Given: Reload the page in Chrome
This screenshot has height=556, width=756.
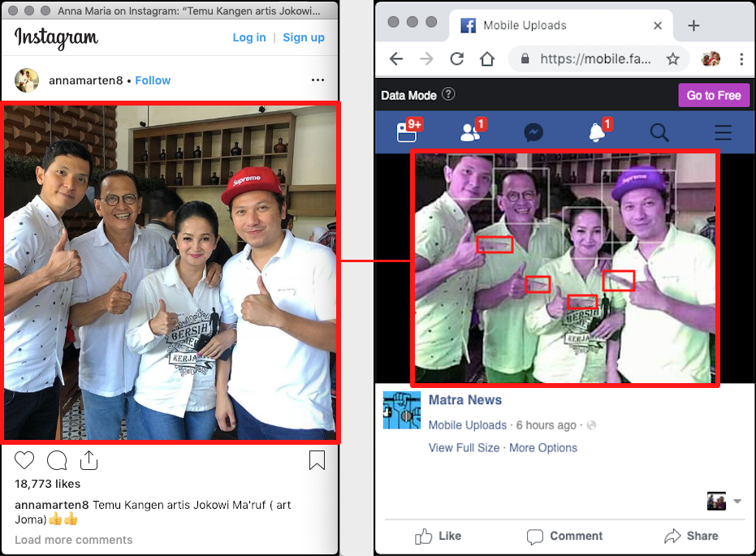Looking at the screenshot, I should [x=457, y=58].
